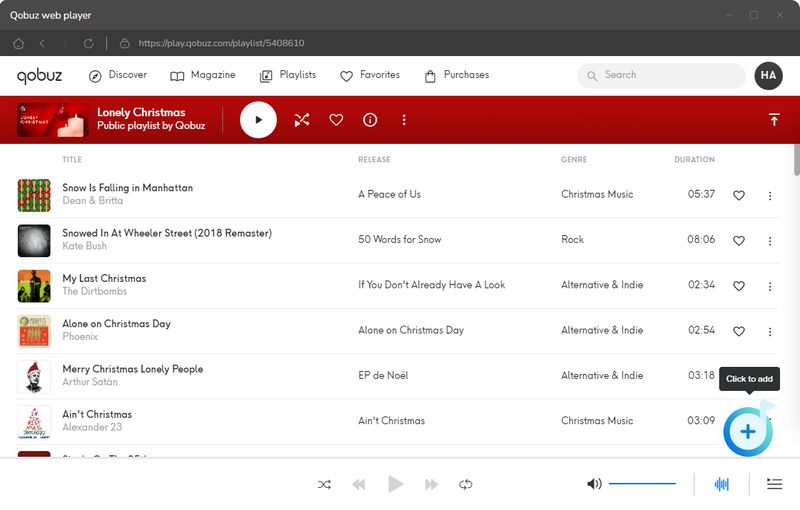Click the blue add-music plus button

click(747, 431)
